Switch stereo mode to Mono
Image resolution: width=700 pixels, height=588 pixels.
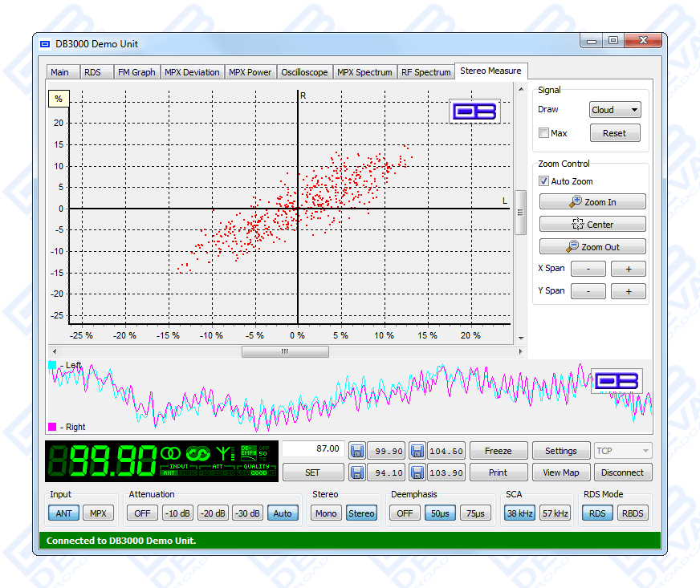click(326, 513)
